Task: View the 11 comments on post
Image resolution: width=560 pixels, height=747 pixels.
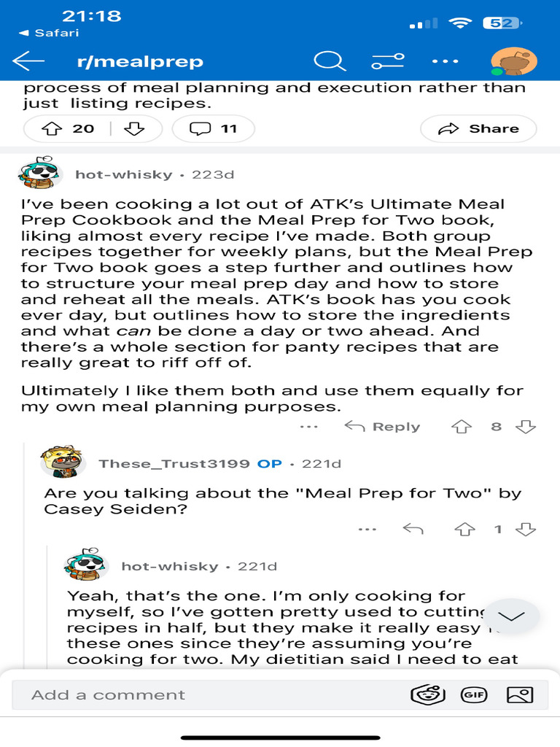Action: click(213, 129)
